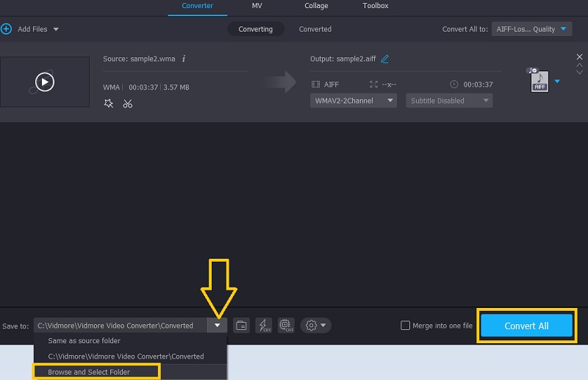This screenshot has height=380, width=588.
Task: Switch to the Toolbox tab
Action: point(375,6)
